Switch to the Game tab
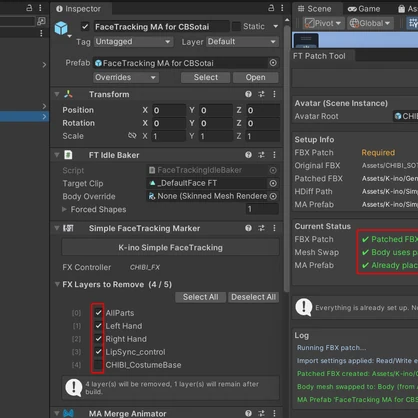 364,9
